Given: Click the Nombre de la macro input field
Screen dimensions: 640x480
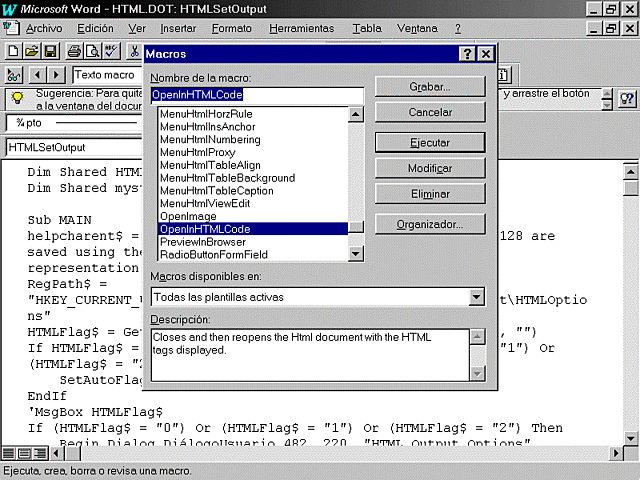Looking at the screenshot, I should click(257, 95).
